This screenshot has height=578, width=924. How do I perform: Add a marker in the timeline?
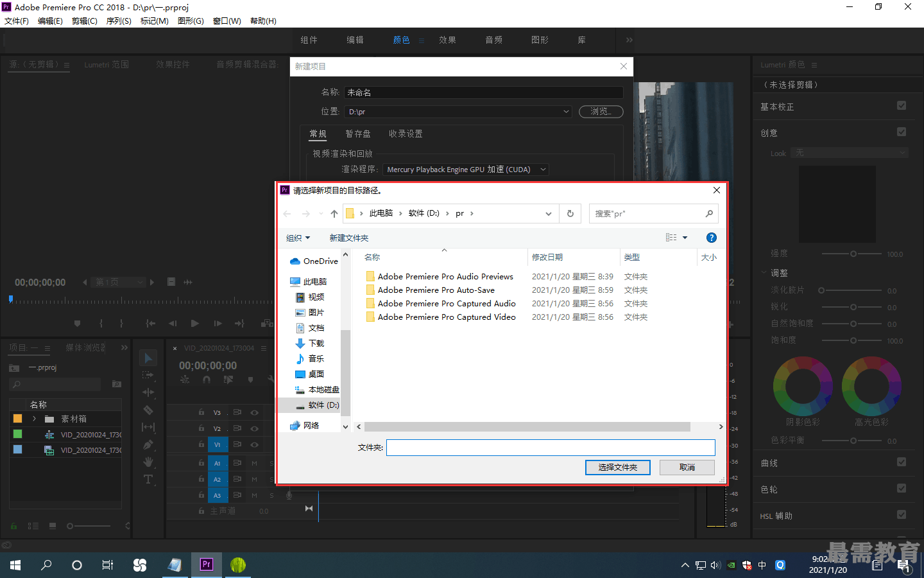[250, 380]
